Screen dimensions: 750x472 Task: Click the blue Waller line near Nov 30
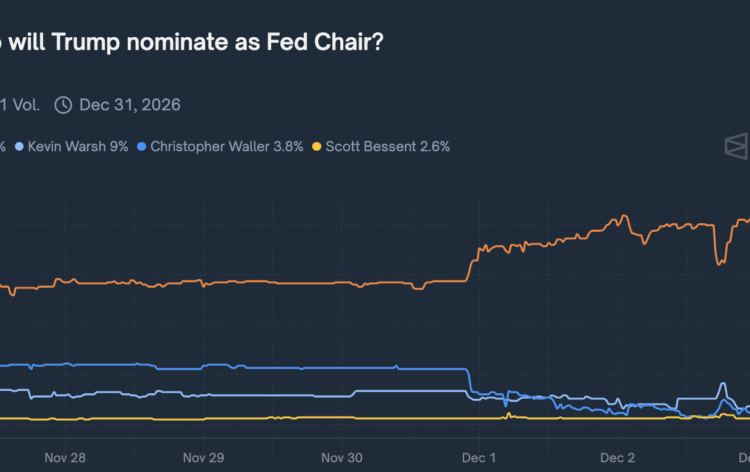click(x=342, y=368)
